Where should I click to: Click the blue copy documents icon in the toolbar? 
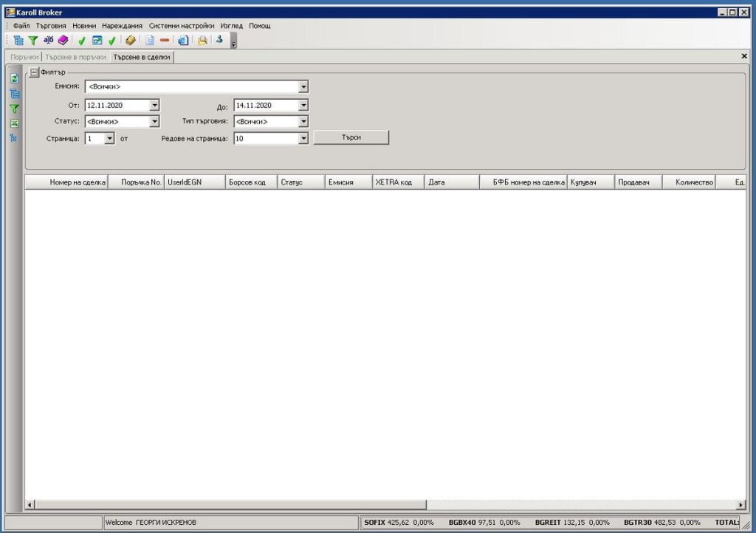pos(183,41)
